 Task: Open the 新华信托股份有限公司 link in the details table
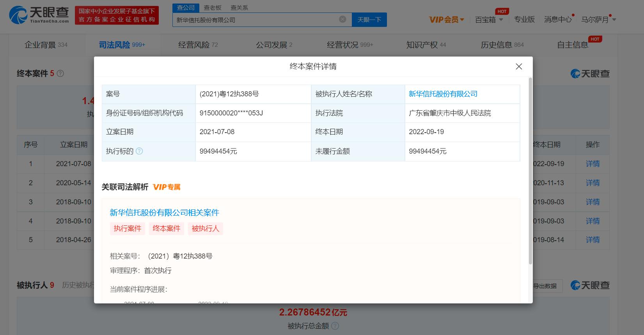[x=443, y=94]
